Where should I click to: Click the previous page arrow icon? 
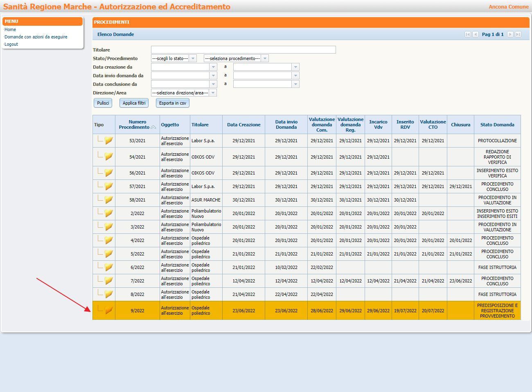(475, 34)
